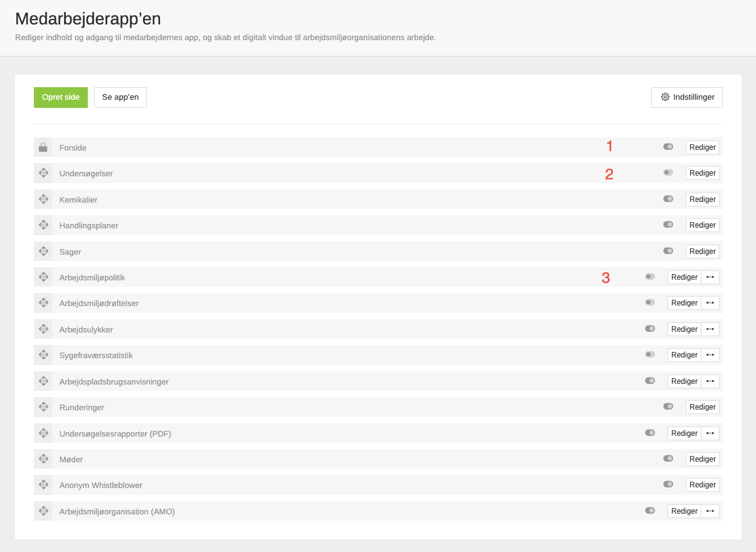This screenshot has height=552, width=756.
Task: Enable the Sygefraværsstatistik page switch
Action: click(x=650, y=354)
